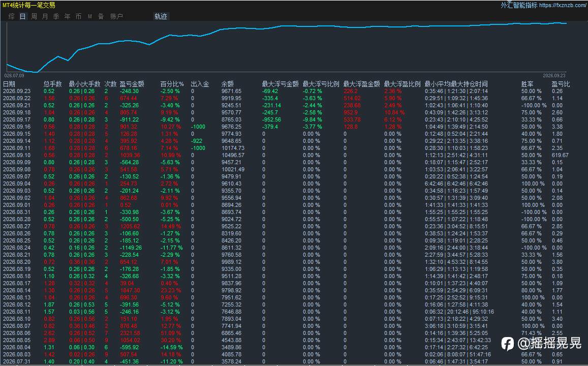Select the 日 daily tab
This screenshot has width=588, height=366.
coord(23,16)
